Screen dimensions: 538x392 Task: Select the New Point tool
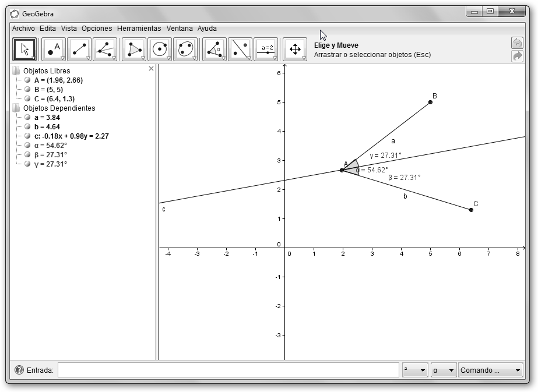pyautogui.click(x=54, y=50)
